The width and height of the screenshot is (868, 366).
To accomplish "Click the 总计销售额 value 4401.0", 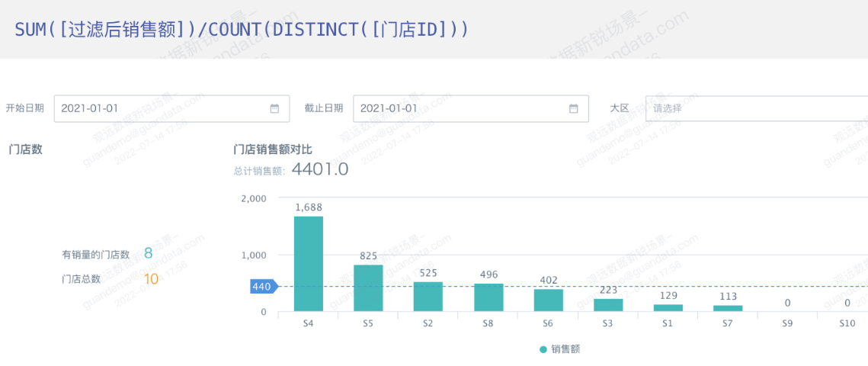I will tap(319, 169).
